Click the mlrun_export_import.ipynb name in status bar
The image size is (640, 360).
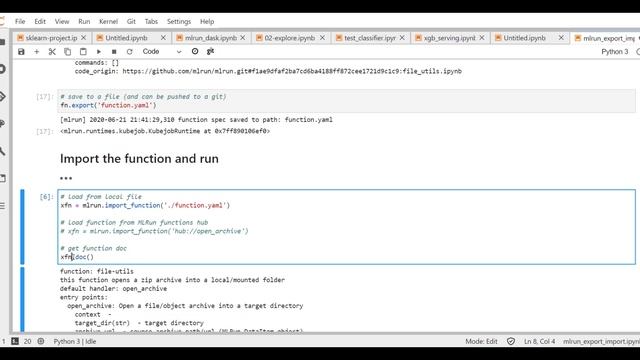[601, 341]
